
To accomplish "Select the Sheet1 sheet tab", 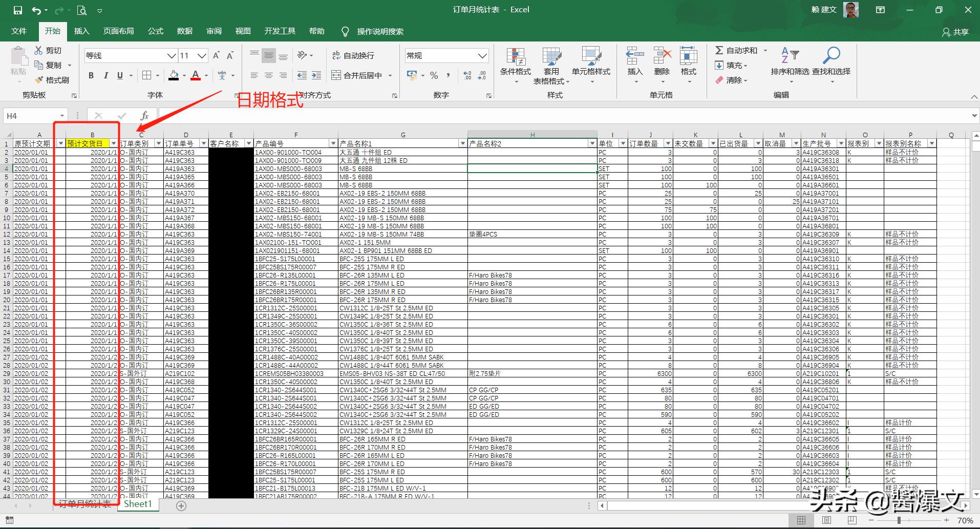I will [x=137, y=504].
